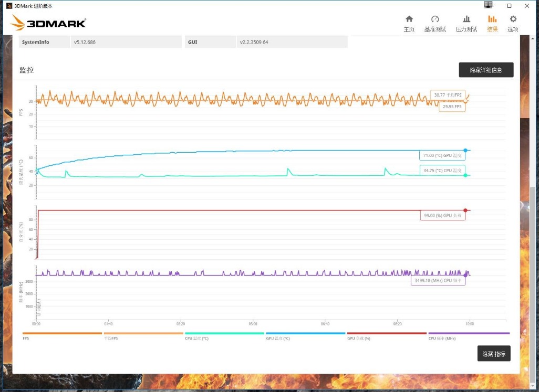The height and width of the screenshot is (392, 539).
Task: Open the 选项 settings gear icon
Action: [x=513, y=22]
